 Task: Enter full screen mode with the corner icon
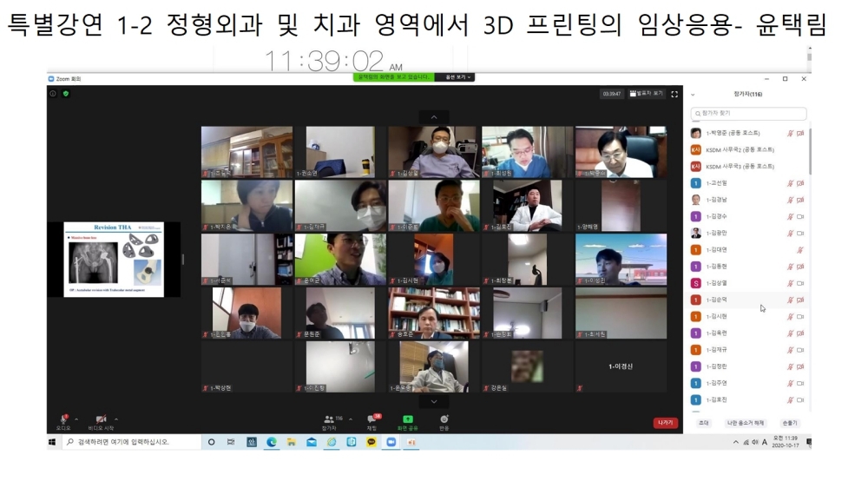tap(674, 94)
